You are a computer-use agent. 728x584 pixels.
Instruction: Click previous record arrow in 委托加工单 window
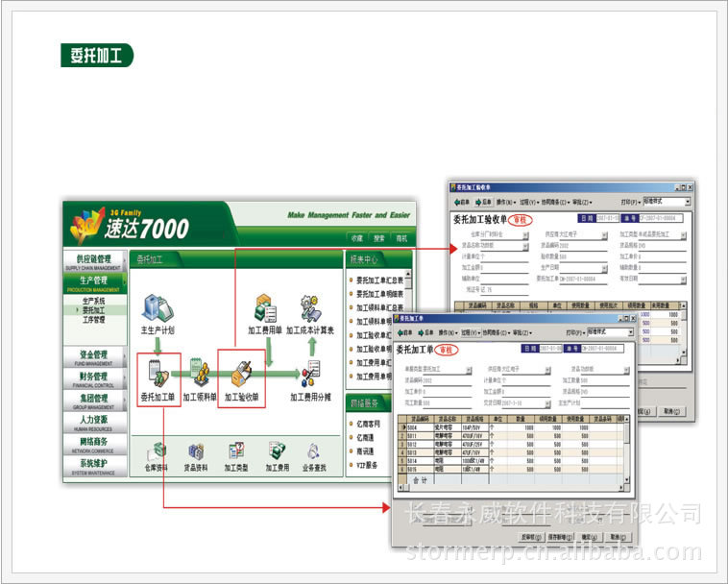[405, 333]
